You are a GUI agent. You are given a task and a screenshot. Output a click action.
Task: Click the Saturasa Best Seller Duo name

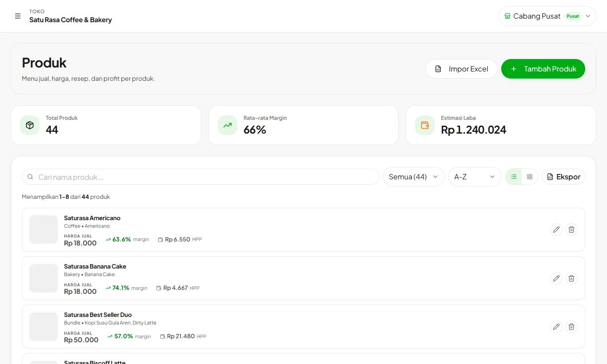coord(98,315)
